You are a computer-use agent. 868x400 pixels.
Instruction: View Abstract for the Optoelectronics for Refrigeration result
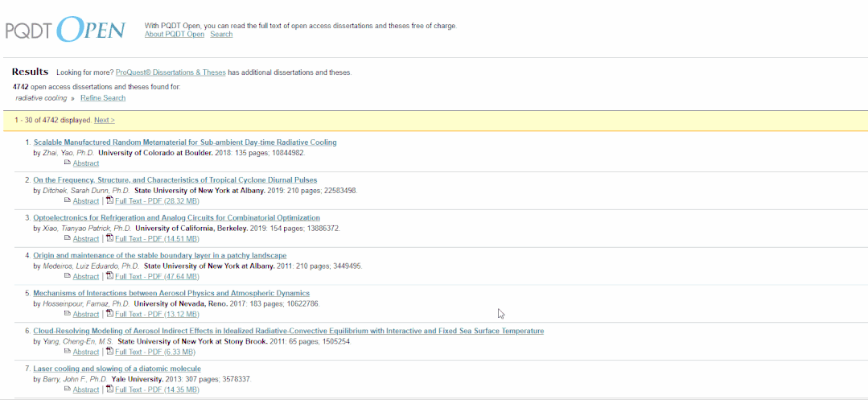click(85, 239)
